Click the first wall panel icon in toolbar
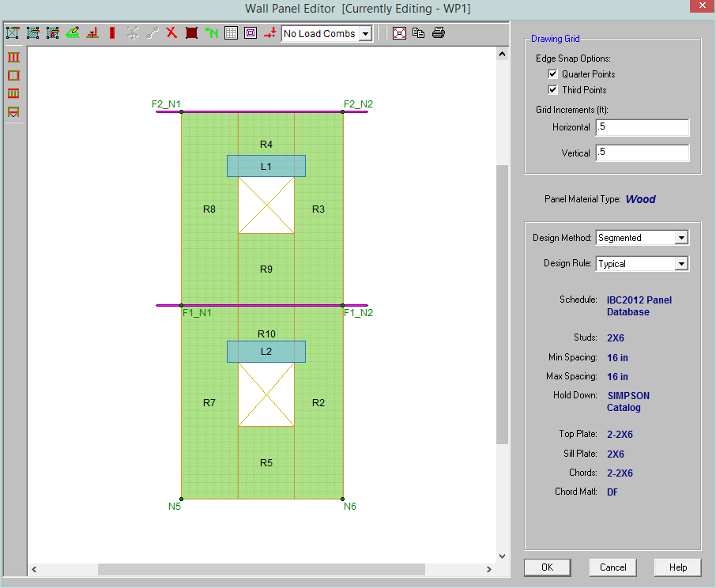 click(x=13, y=33)
